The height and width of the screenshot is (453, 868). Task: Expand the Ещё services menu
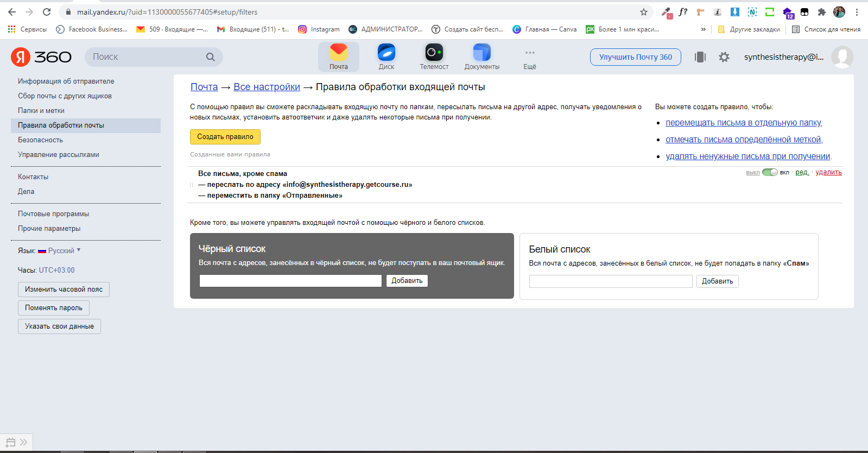[x=530, y=56]
